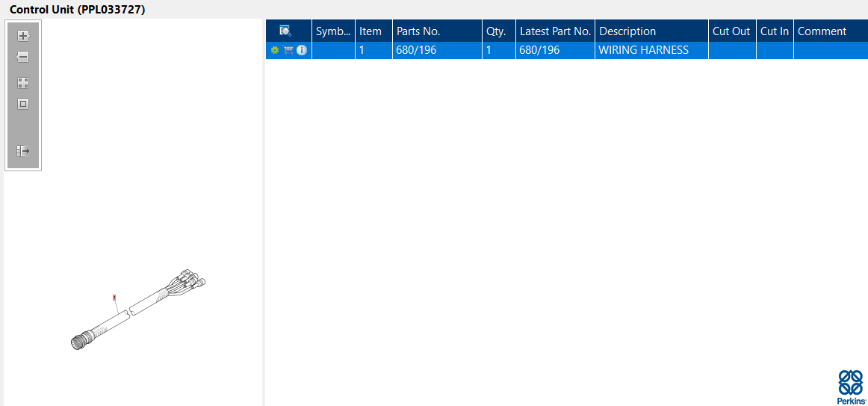
Task: Click the Perkins logo
Action: pos(851,387)
